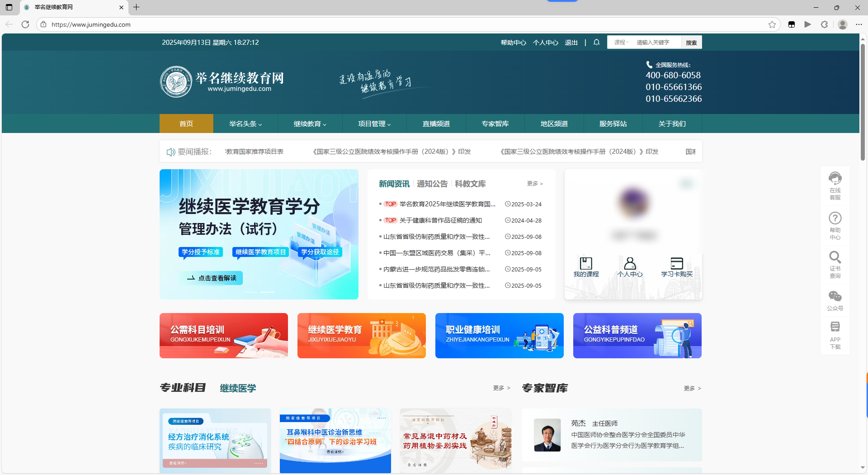Image resolution: width=868 pixels, height=475 pixels.
Task: Open the APP下载 sidebar icon
Action: coord(835,335)
